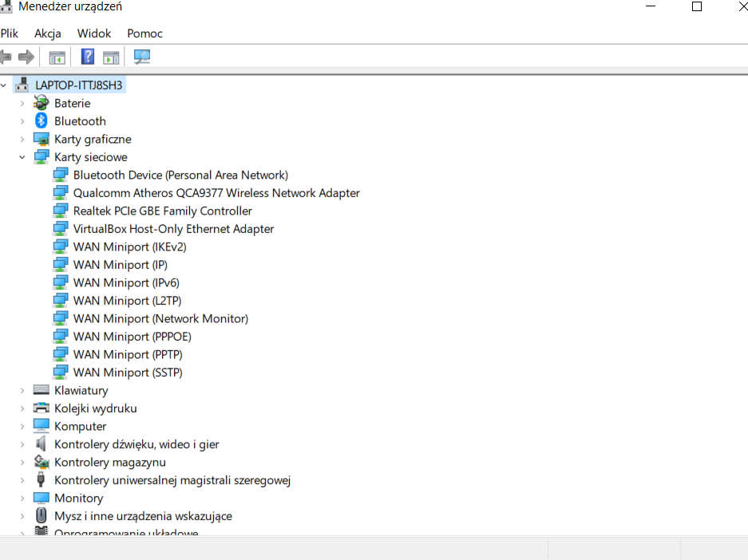This screenshot has width=748, height=560.
Task: Select WAN Miniport (IPv6) entry
Action: pos(126,282)
